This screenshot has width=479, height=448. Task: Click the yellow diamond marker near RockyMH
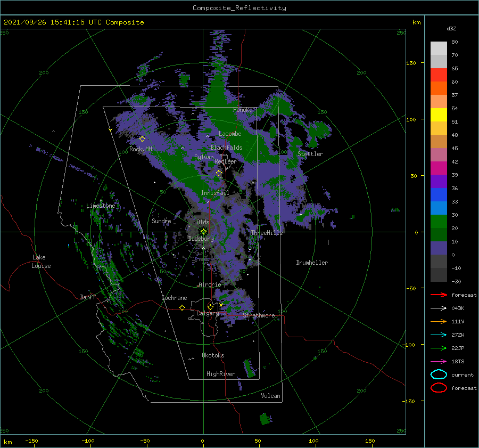142,139
